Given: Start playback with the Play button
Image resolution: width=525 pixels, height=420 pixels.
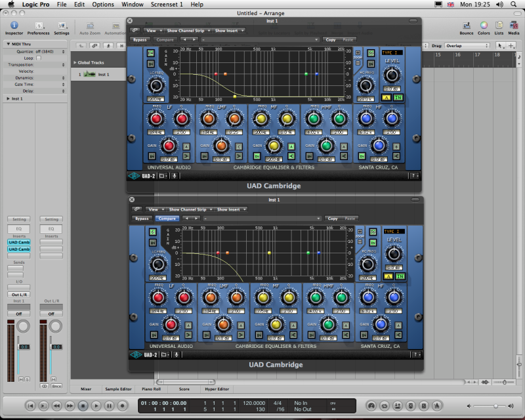Looking at the screenshot, I should [x=96, y=406].
